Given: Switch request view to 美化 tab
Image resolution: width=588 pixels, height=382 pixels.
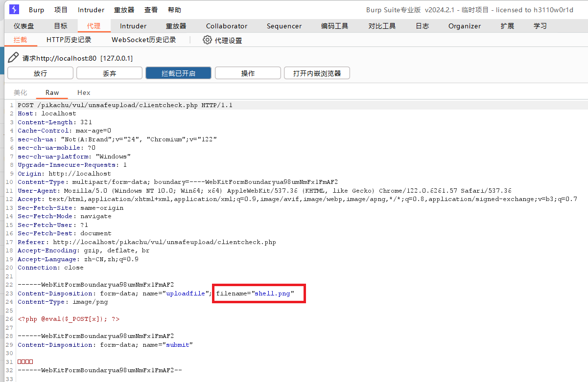Looking at the screenshot, I should click(x=21, y=92).
